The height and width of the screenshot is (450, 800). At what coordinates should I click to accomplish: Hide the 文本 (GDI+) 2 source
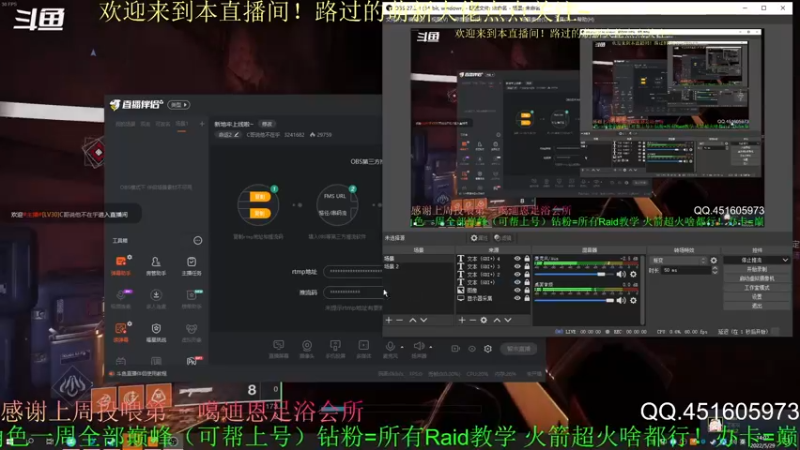[x=517, y=274]
